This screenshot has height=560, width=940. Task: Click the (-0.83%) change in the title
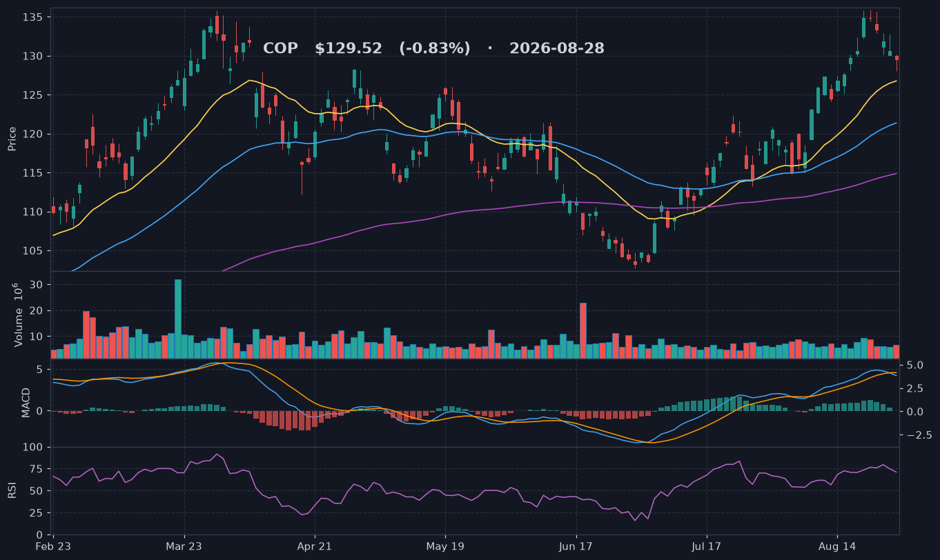pyautogui.click(x=435, y=48)
